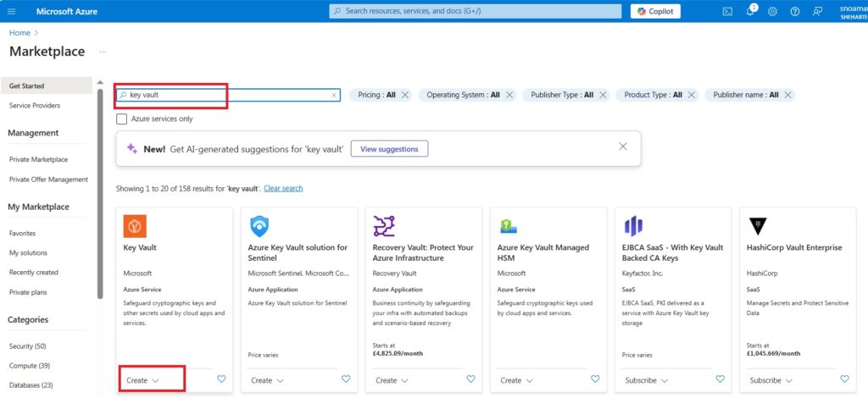Open the Product Type filter options

(654, 95)
